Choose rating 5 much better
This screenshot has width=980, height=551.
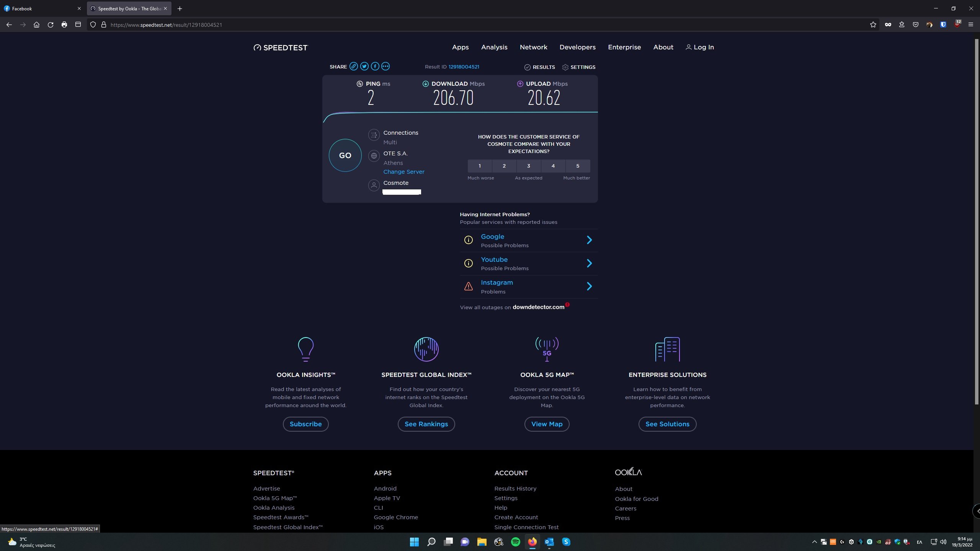pyautogui.click(x=578, y=166)
